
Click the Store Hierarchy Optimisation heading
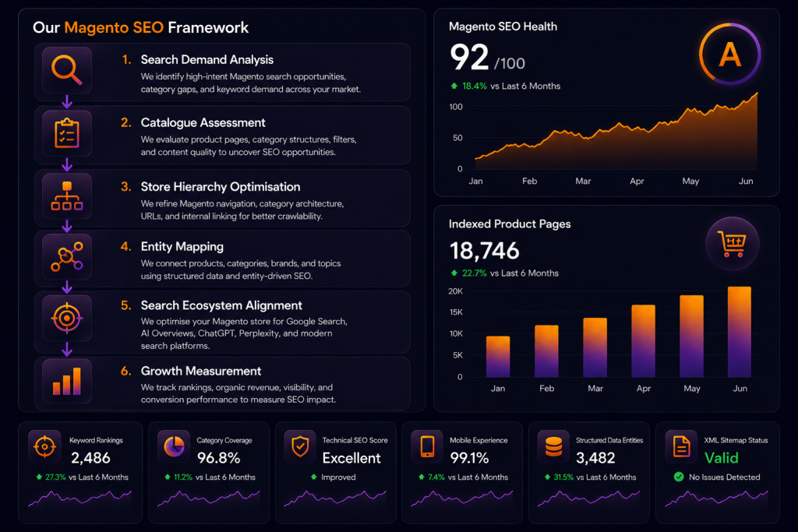pyautogui.click(x=221, y=187)
